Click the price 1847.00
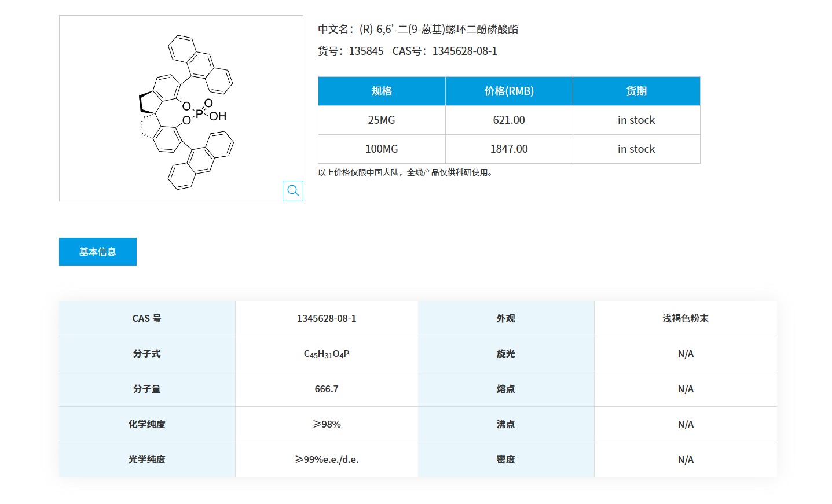The image size is (832, 504). point(508,149)
